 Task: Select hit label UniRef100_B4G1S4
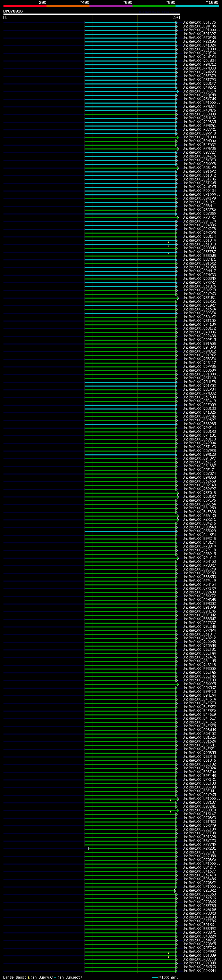click(199, 543)
